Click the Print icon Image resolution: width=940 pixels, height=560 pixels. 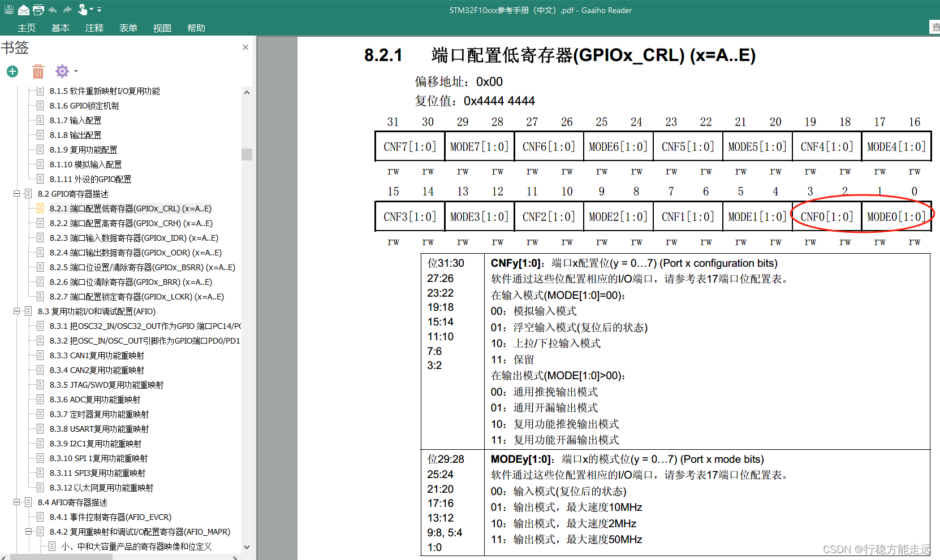click(x=38, y=10)
